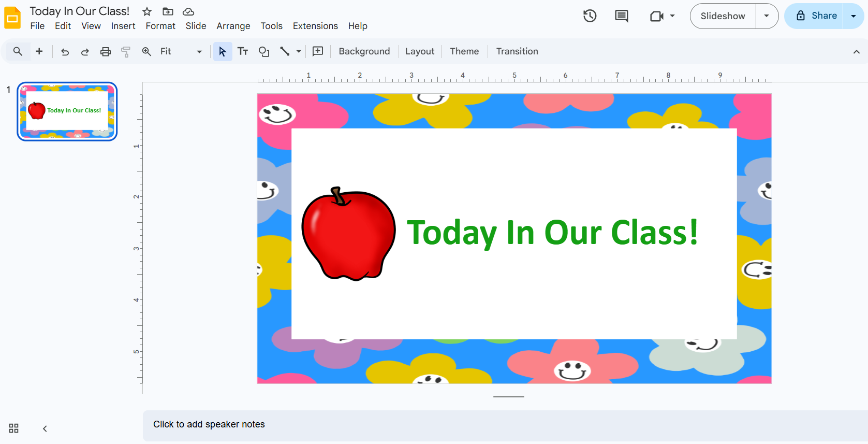The height and width of the screenshot is (444, 868).
Task: Star the presentation as favorite
Action: (x=147, y=11)
